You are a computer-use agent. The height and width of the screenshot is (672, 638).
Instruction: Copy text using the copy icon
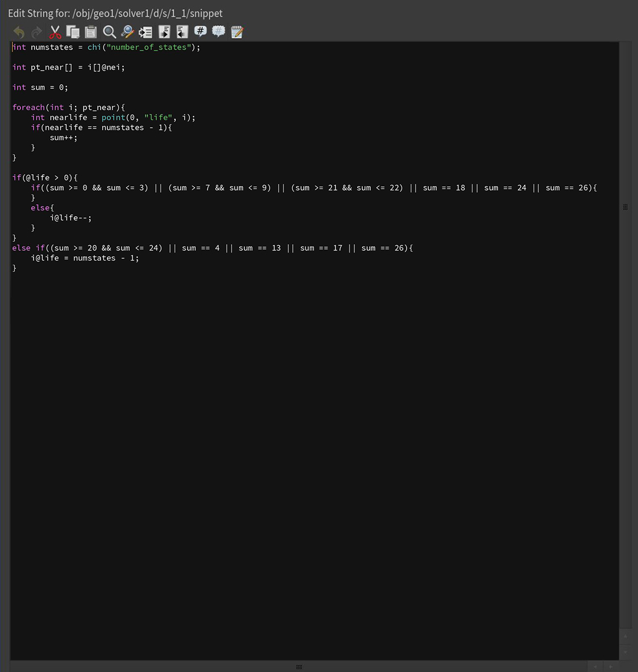coord(73,32)
